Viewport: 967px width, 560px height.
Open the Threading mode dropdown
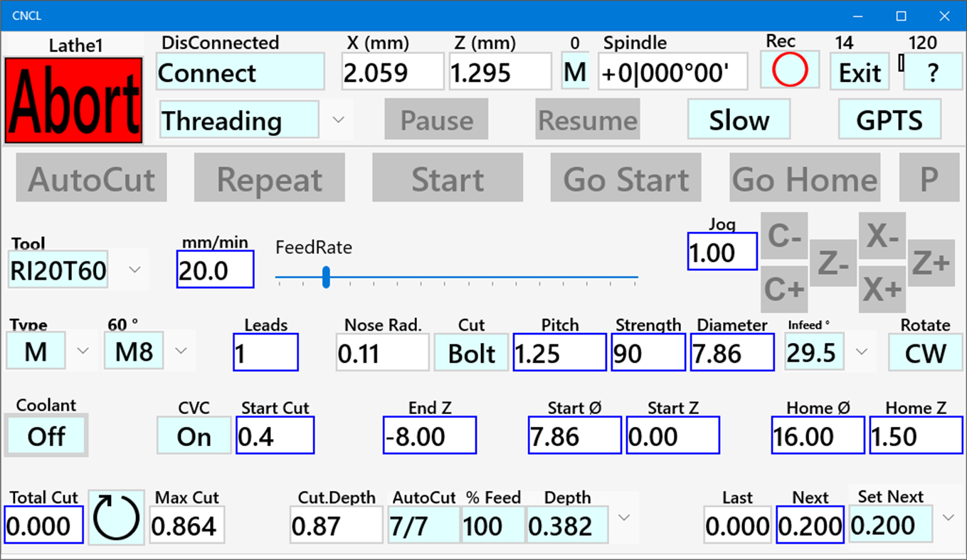coord(339,120)
